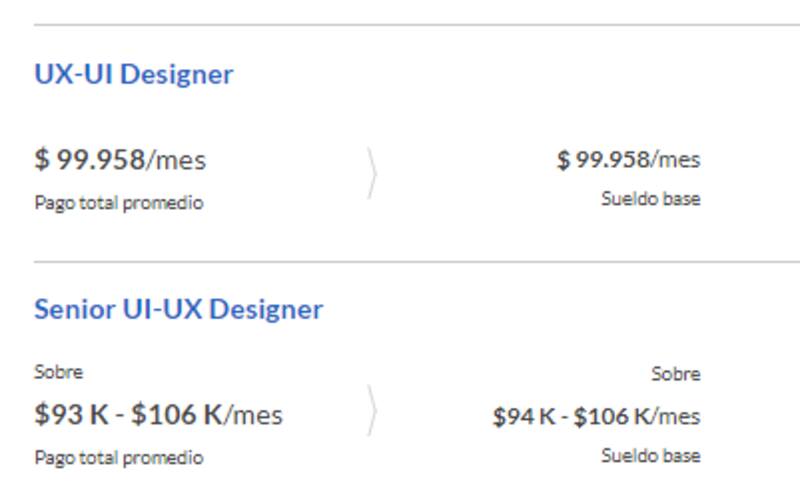Click the $93 K - $106 K/mes total pay range
The width and height of the screenshot is (800, 494).
click(x=158, y=414)
